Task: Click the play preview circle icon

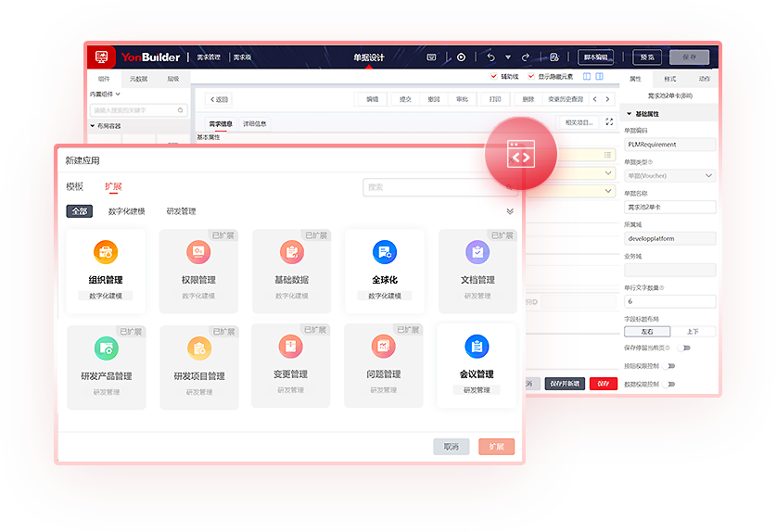Action: (x=461, y=57)
